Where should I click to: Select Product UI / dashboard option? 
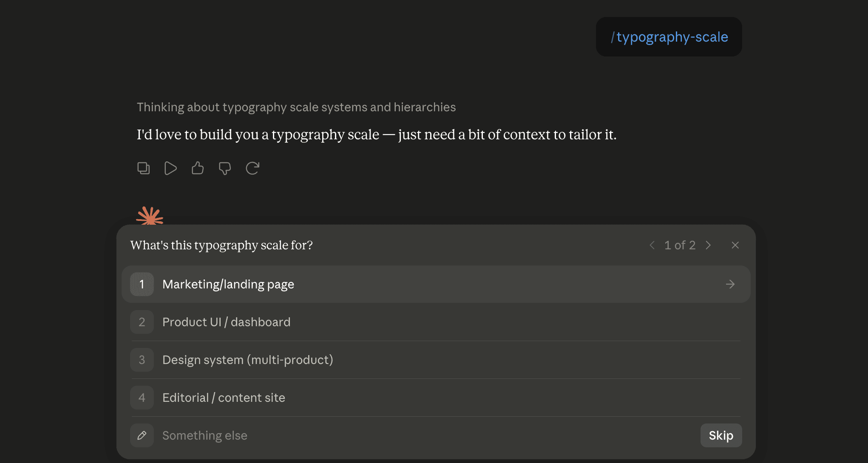coord(436,322)
